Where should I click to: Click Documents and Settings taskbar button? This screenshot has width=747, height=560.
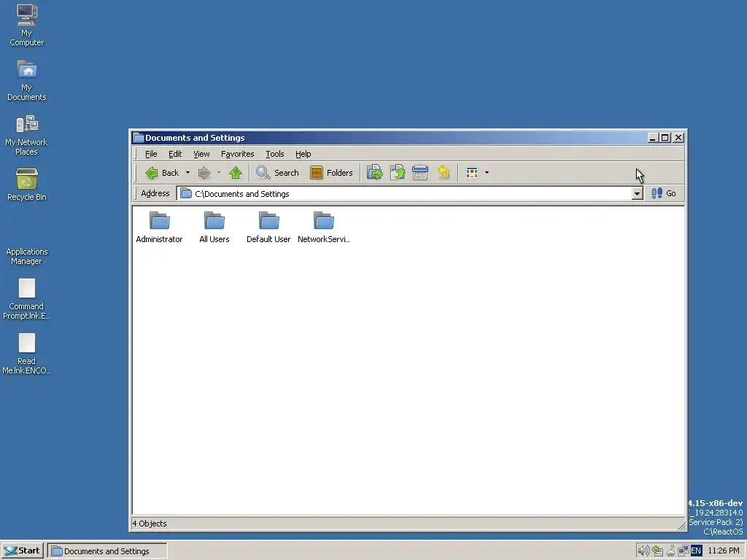pos(107,551)
